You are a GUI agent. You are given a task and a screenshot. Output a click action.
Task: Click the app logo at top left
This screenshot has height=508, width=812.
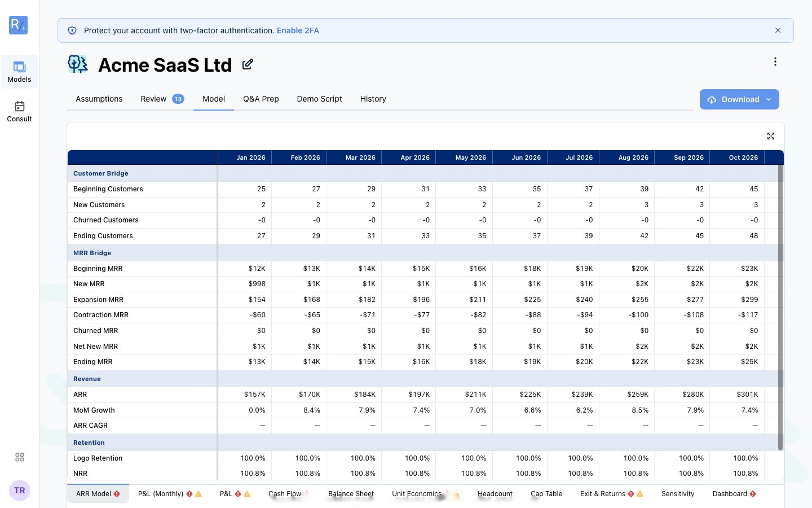tap(19, 25)
